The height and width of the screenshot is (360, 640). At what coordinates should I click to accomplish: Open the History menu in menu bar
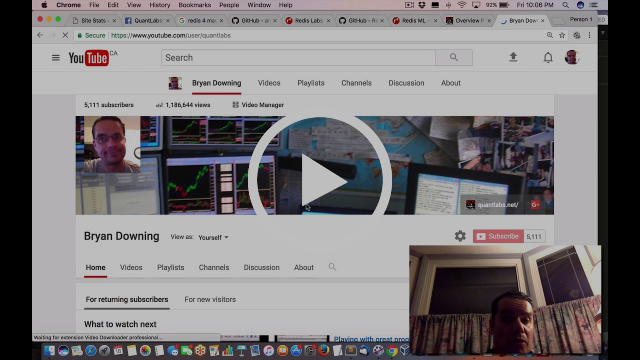tap(160, 5)
